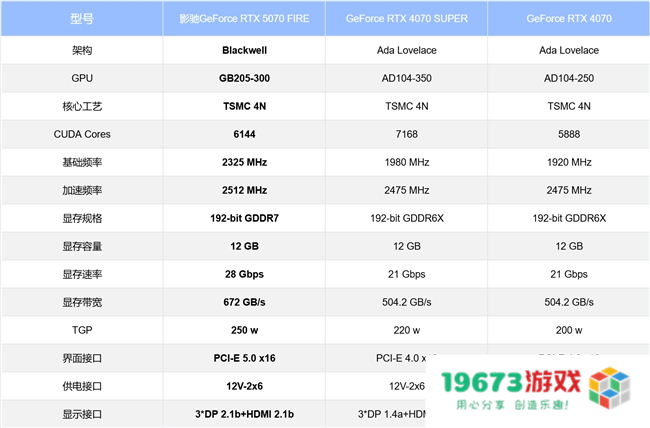Select the '6144' CUDA Cores value
650x428 pixels.
(x=244, y=134)
